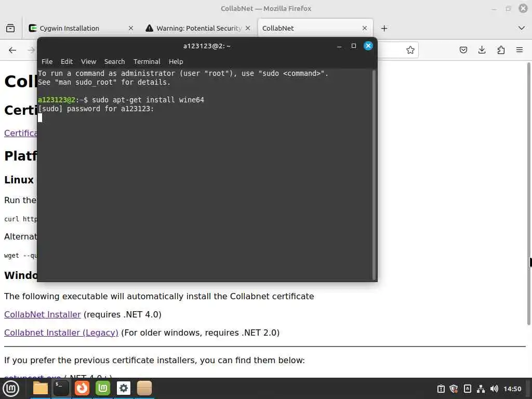The width and height of the screenshot is (532, 399).
Task: Open a new Firefox tab
Action: (x=384, y=28)
